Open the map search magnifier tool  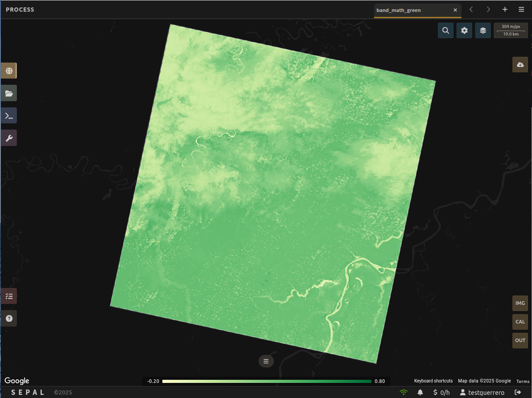click(445, 31)
